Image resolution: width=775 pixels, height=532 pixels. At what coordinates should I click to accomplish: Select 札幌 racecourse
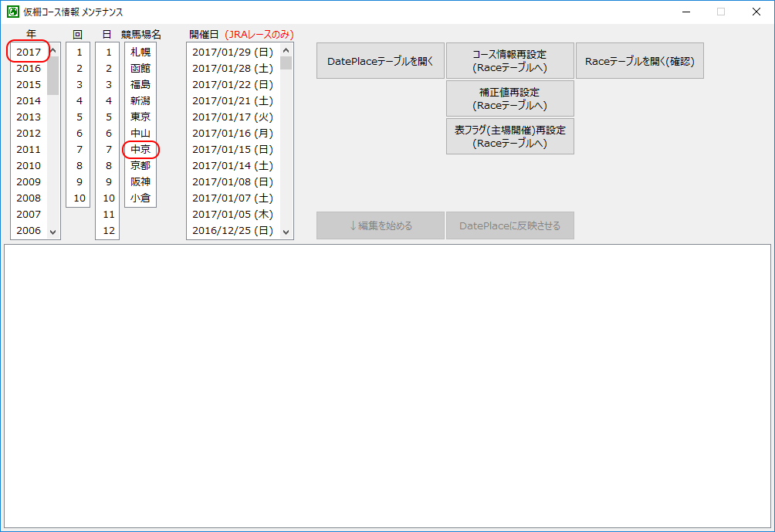point(140,52)
